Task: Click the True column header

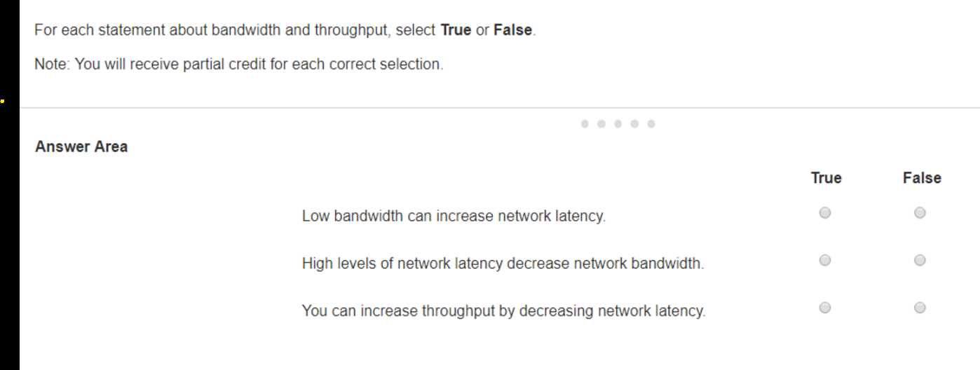Action: tap(826, 178)
